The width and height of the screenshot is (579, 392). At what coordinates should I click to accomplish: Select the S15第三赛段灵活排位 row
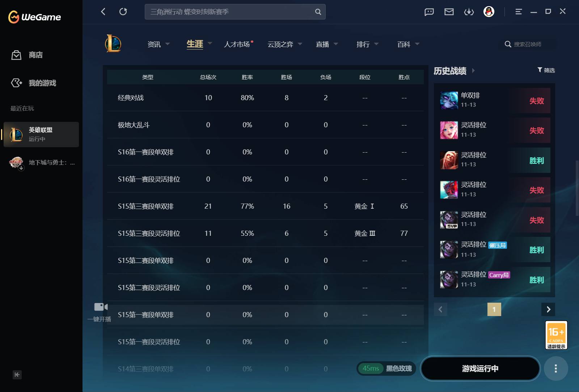265,233
